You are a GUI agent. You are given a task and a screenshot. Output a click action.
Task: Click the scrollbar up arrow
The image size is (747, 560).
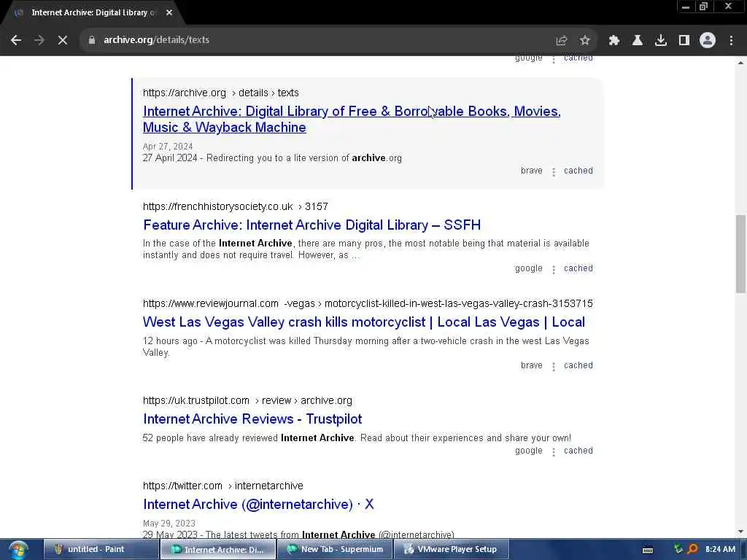click(740, 63)
